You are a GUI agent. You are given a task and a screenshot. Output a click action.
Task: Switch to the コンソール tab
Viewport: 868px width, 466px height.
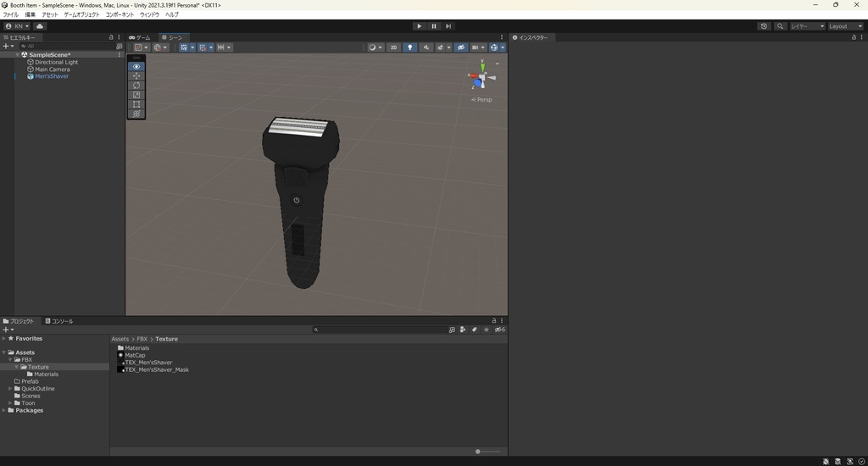pos(59,321)
